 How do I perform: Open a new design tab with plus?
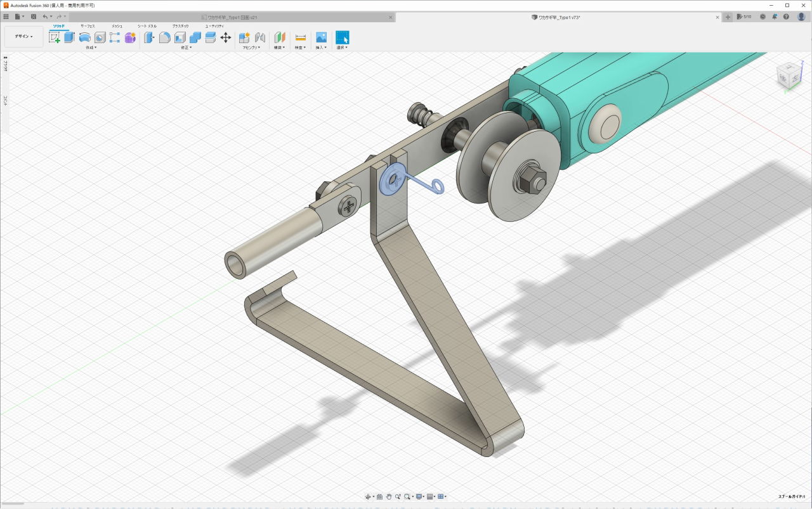coord(728,17)
